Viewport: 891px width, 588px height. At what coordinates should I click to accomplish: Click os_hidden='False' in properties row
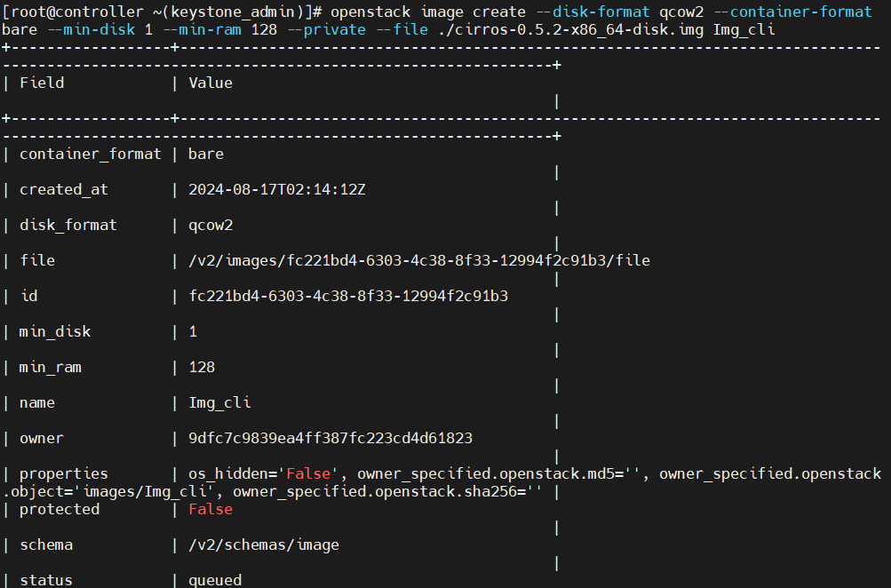coord(264,473)
